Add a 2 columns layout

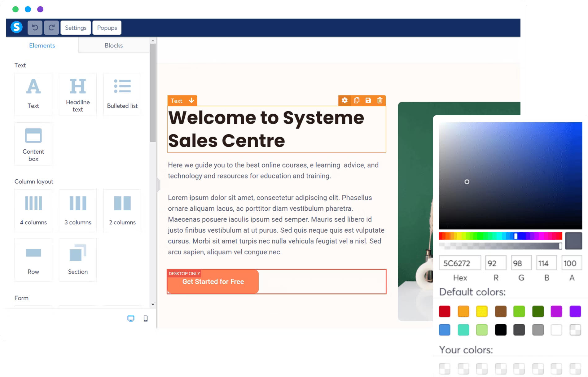point(122,211)
